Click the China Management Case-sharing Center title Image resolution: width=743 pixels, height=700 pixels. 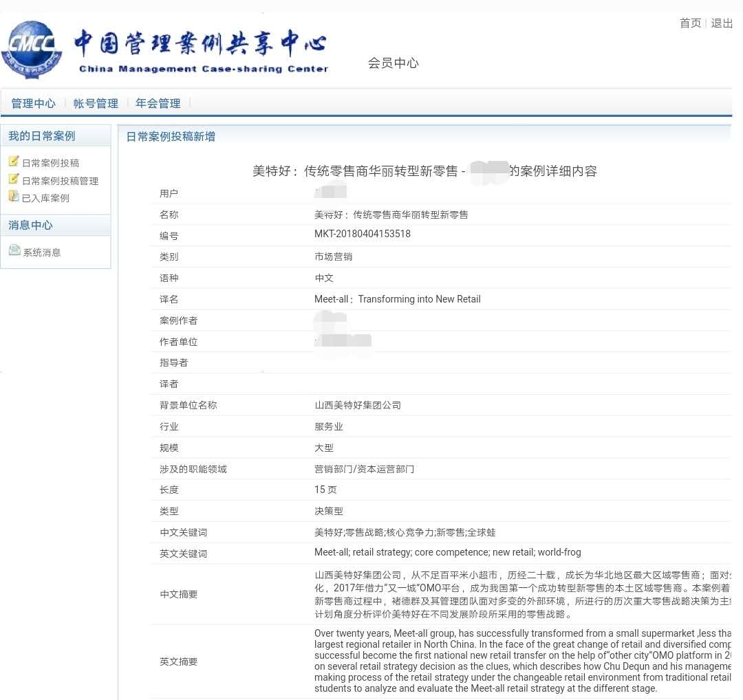pos(204,69)
